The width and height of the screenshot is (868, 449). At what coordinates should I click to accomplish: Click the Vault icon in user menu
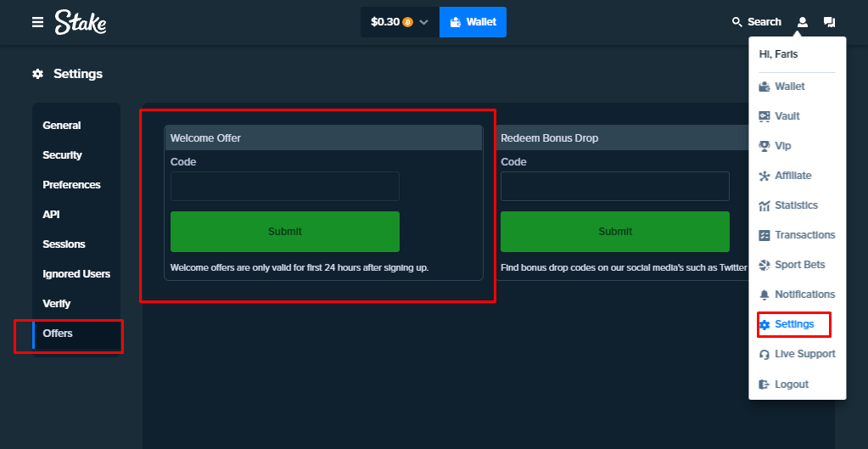pyautogui.click(x=764, y=116)
